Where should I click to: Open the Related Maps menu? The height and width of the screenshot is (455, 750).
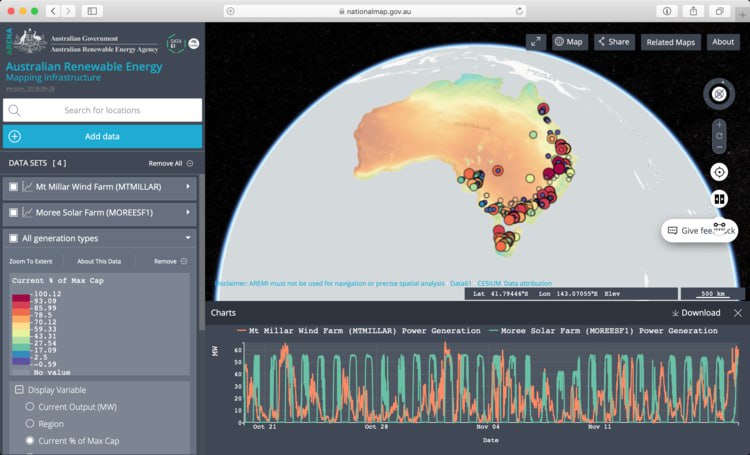670,42
